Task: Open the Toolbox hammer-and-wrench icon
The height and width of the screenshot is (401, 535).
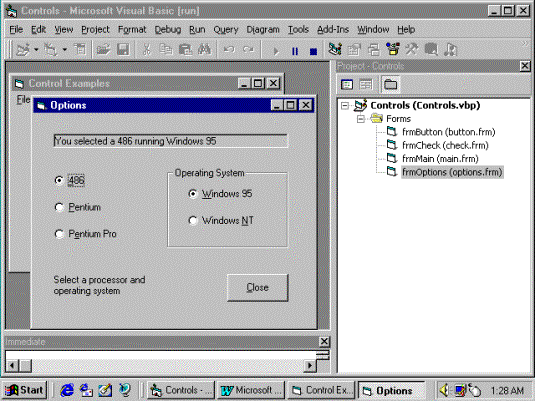Action: [412, 49]
